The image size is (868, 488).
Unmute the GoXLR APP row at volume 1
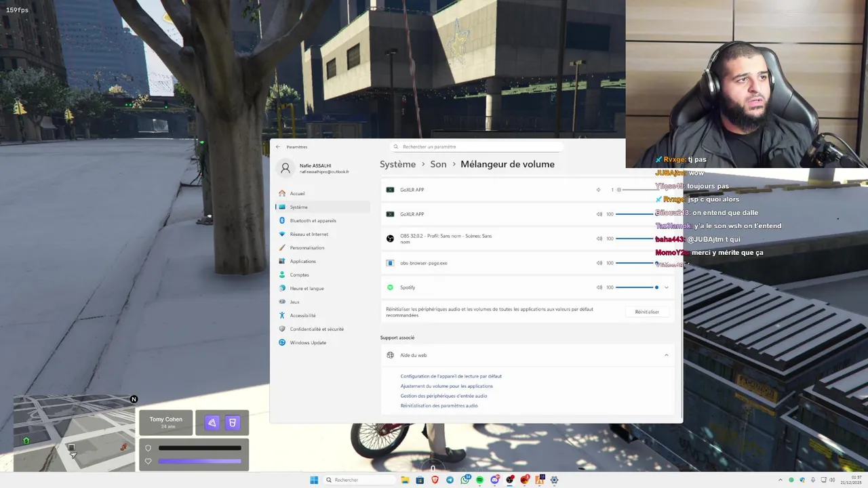pyautogui.click(x=598, y=190)
